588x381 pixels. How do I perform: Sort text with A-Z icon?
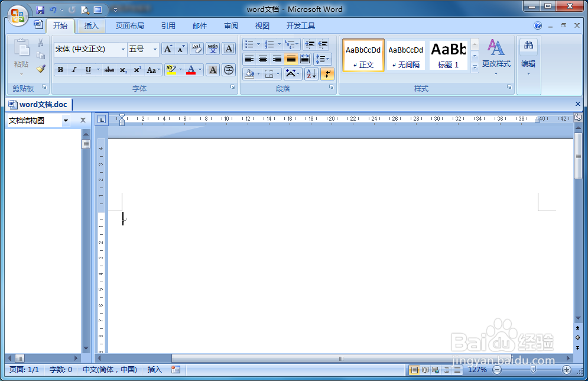(311, 73)
